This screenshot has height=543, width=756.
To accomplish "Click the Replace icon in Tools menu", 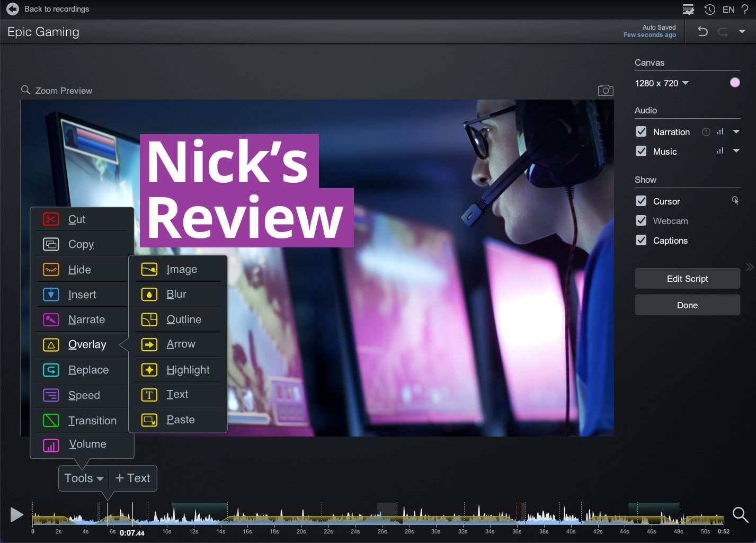I will click(x=51, y=370).
